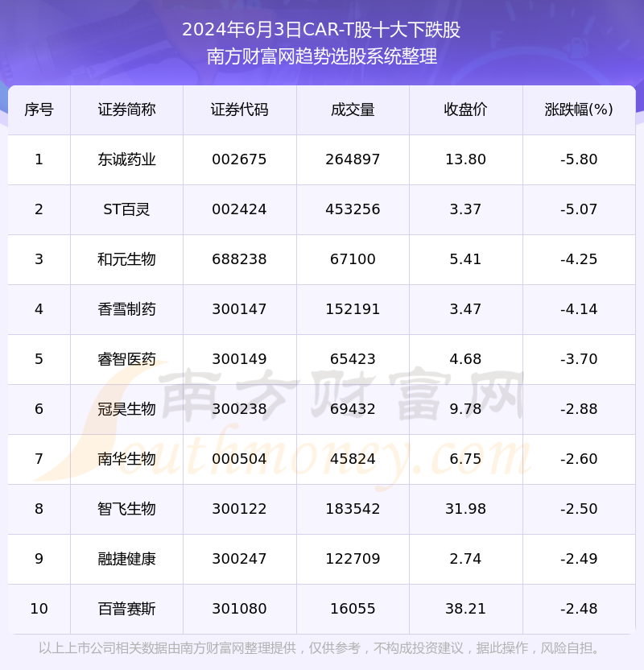
Task: Click stock name '融捷健康'
Action: point(127,560)
